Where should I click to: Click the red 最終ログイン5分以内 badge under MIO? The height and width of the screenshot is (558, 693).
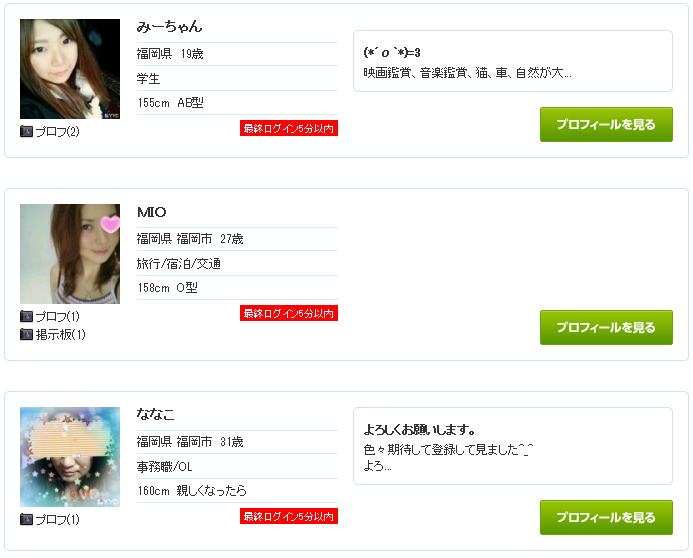[289, 313]
